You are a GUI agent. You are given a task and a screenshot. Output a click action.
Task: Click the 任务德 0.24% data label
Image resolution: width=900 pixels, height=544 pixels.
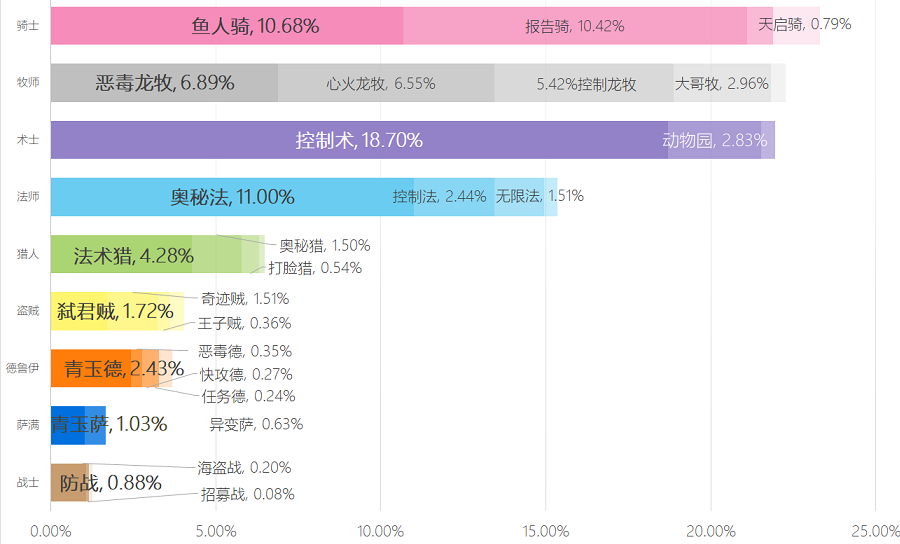point(248,396)
